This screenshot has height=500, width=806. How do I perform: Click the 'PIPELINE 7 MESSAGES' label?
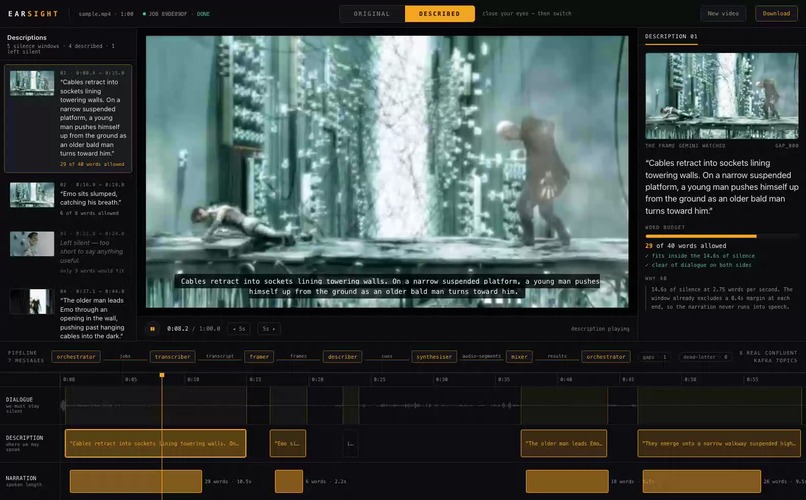pos(26,357)
